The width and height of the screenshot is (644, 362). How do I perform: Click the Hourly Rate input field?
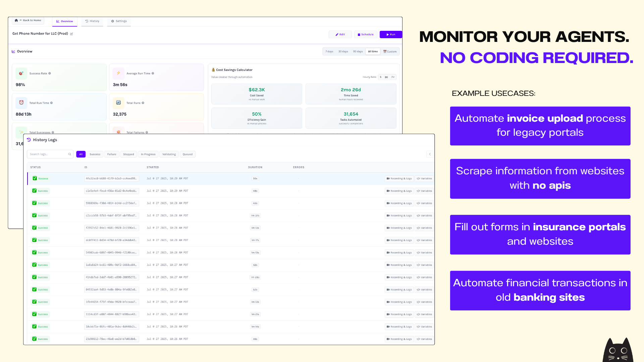click(386, 77)
